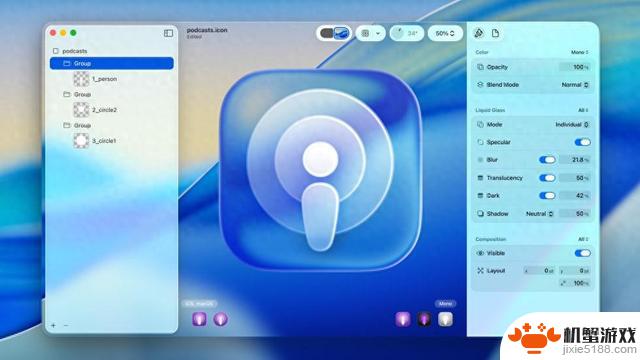Image resolution: width=640 pixels, height=360 pixels.
Task: Open the Mode Individual dropdown
Action: [x=572, y=124]
